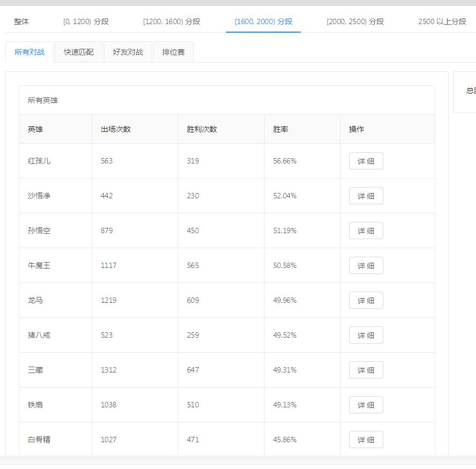Open the 好友对战 tab

128,53
